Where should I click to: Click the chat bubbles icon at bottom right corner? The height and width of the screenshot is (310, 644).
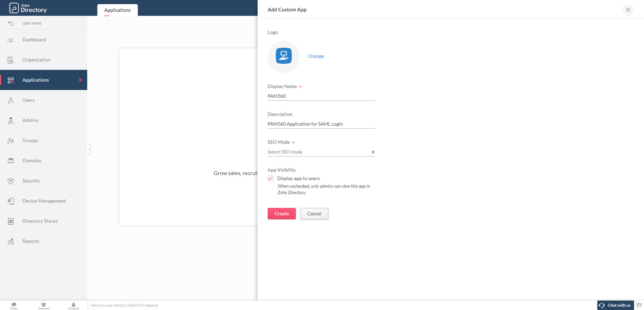(x=639, y=305)
